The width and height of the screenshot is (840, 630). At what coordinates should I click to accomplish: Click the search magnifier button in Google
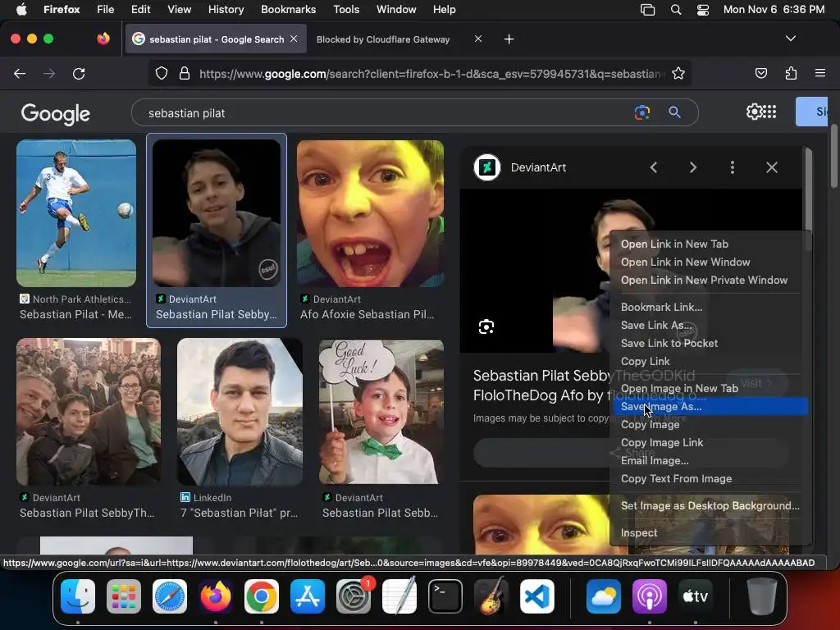pyautogui.click(x=674, y=112)
